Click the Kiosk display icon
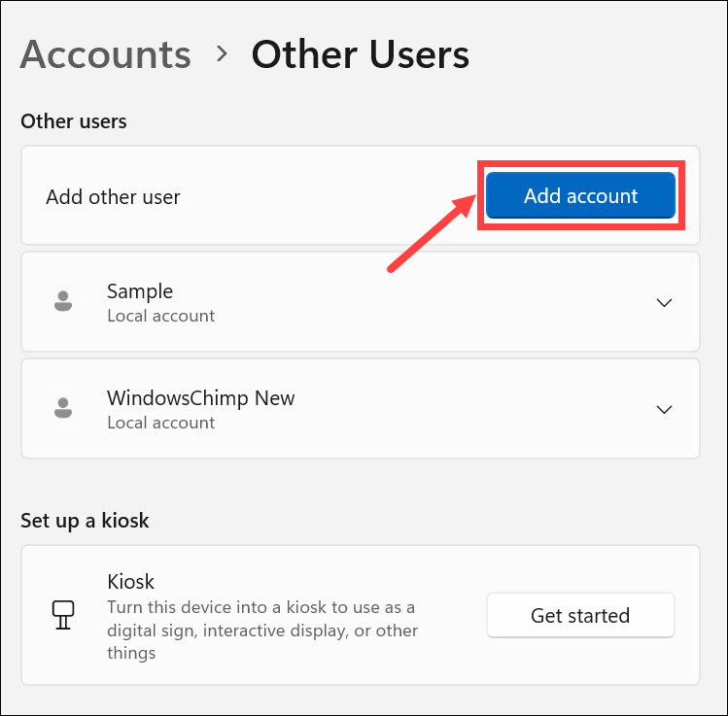728x716 pixels. pyautogui.click(x=59, y=615)
